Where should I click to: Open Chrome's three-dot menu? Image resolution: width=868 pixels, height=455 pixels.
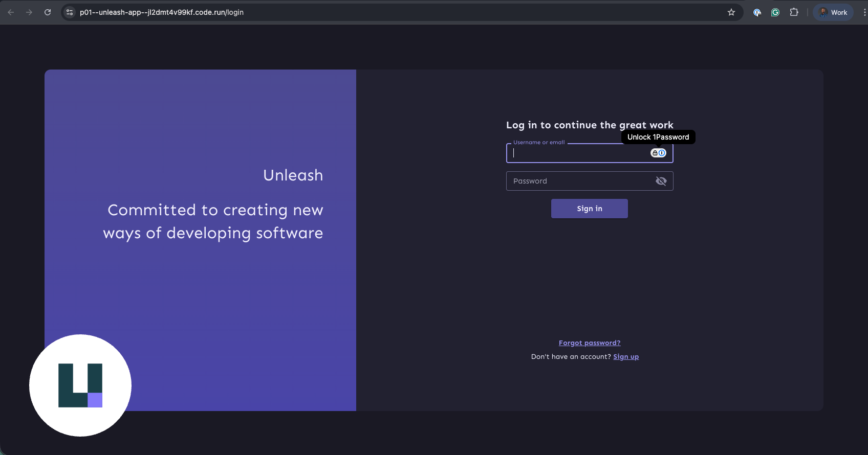(864, 12)
